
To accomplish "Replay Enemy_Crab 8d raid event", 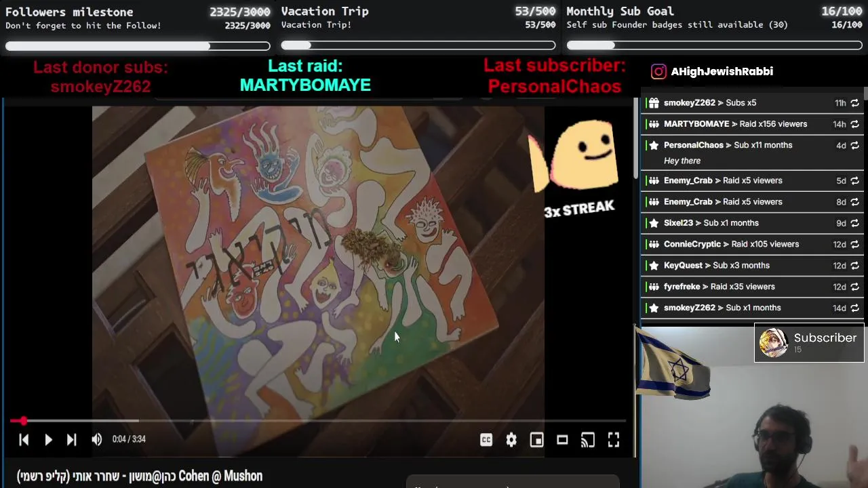I will [854, 202].
